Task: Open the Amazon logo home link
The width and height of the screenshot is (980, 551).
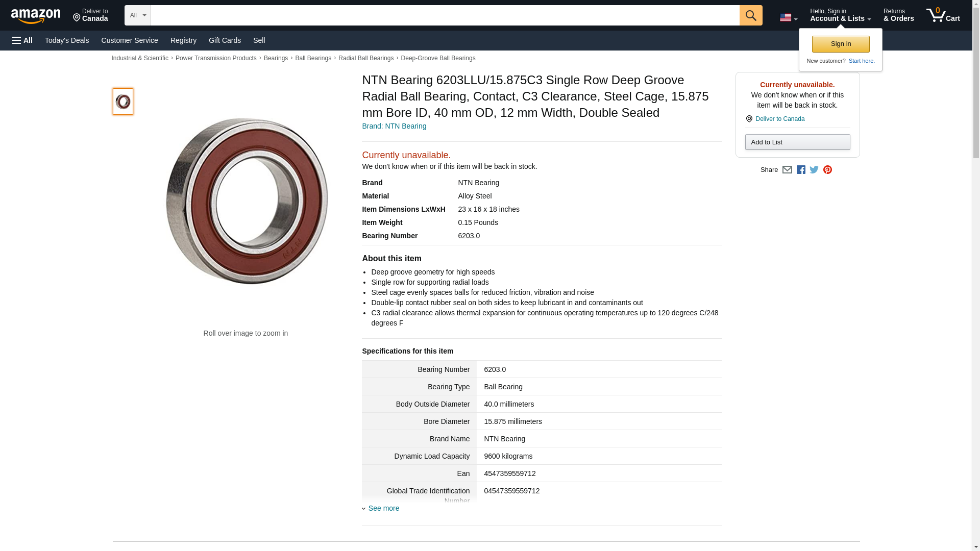Action: 36,16
